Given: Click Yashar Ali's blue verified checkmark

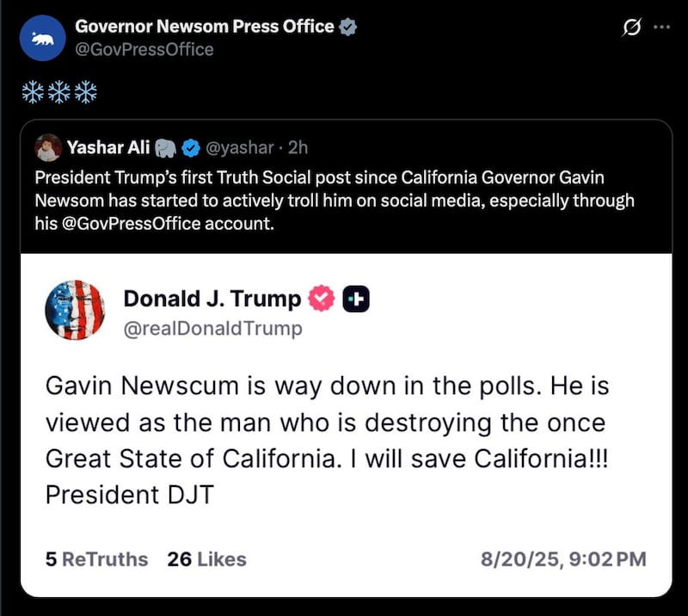Looking at the screenshot, I should point(189,148).
